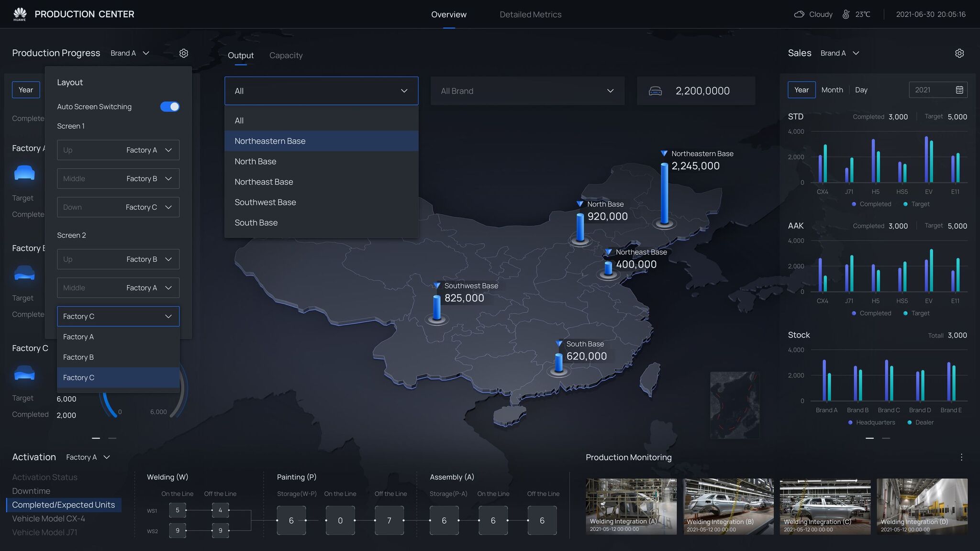Select Year in Production Progress
Viewport: 980px width, 551px height.
point(26,90)
